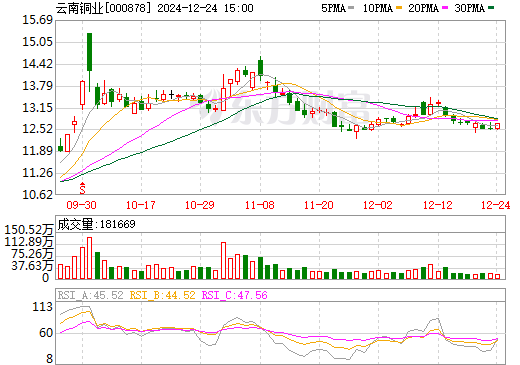Click the 5PMA grey legend swatch

pyautogui.click(x=352, y=7)
